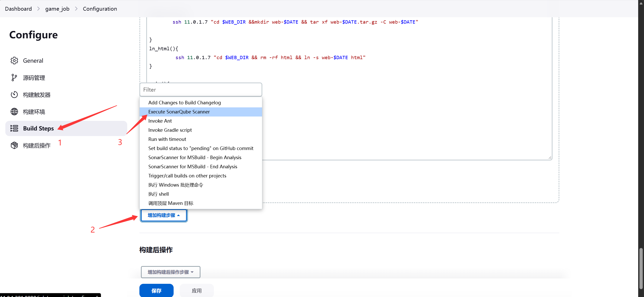
Task: Choose SonarScanner for MSBuild End Analysis
Action: coord(201,167)
